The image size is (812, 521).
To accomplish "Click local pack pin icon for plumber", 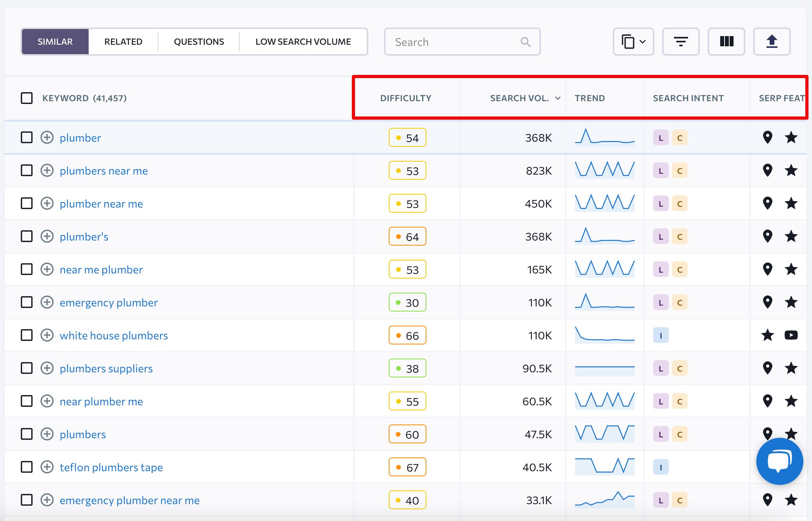I will [x=768, y=138].
